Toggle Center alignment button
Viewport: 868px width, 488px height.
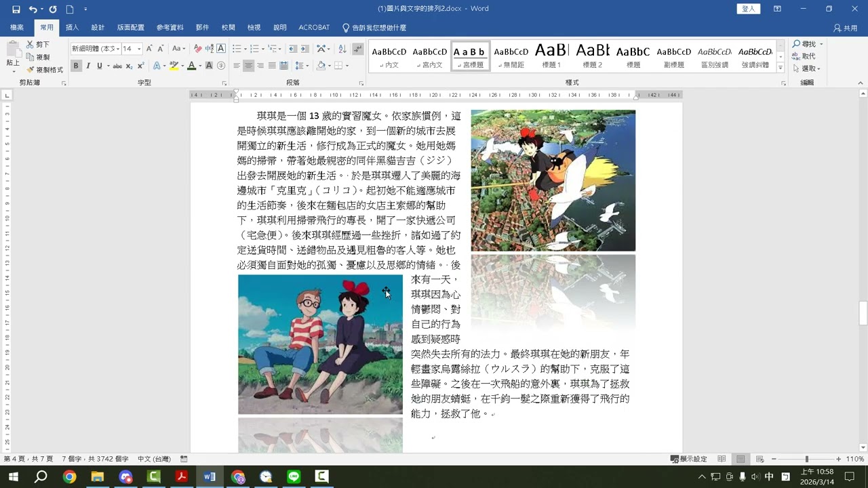click(249, 66)
